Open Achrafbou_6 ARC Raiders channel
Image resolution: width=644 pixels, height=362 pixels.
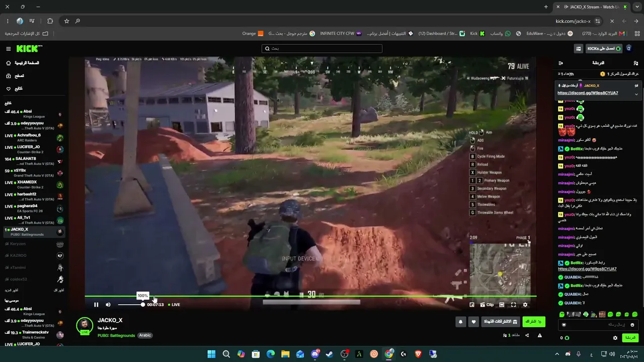click(33, 138)
